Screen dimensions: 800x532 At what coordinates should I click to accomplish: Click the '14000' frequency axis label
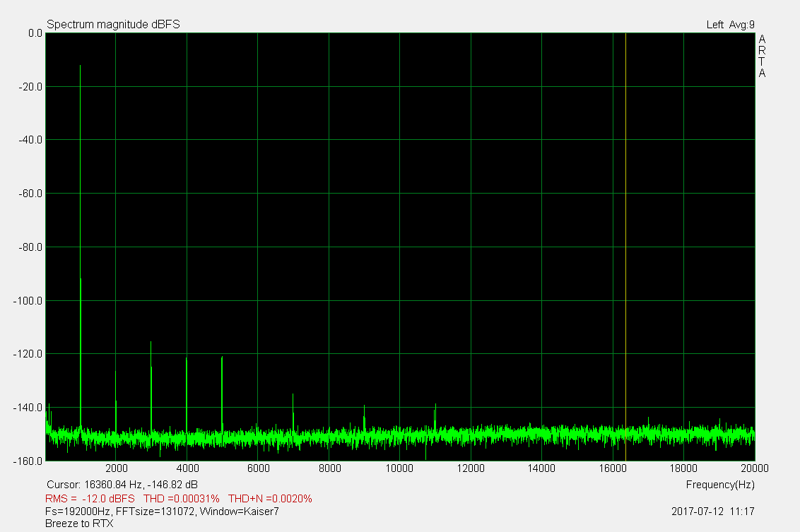[x=541, y=468]
